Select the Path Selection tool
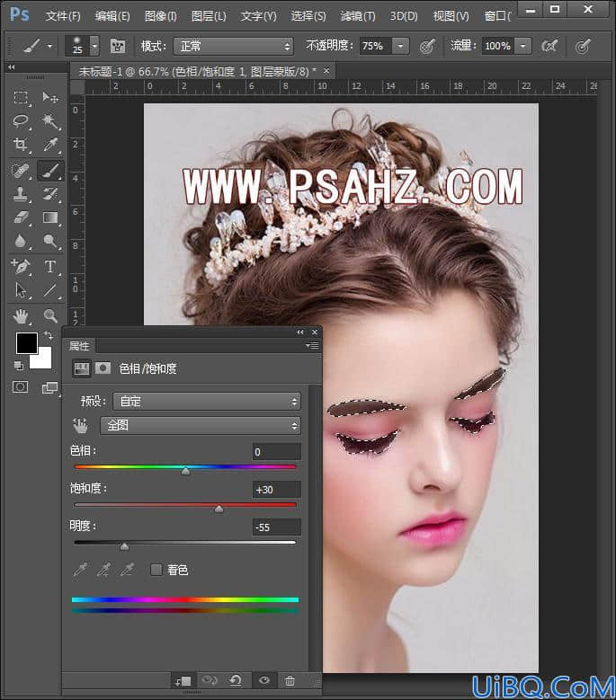The image size is (616, 700). pyautogui.click(x=21, y=290)
